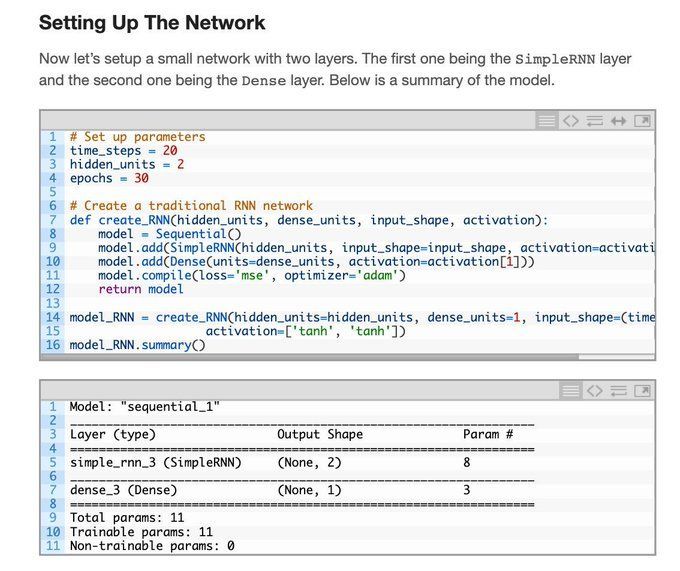Click the 'dense_3 (Dense)' layer name
Image resolution: width=680 pixels, height=571 pixels.
[124, 490]
